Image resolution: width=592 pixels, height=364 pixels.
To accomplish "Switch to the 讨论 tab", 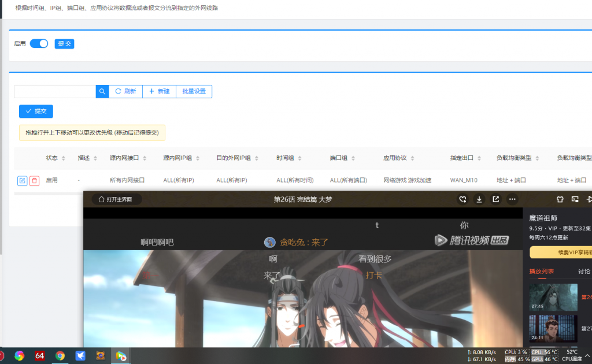I will pyautogui.click(x=584, y=271).
